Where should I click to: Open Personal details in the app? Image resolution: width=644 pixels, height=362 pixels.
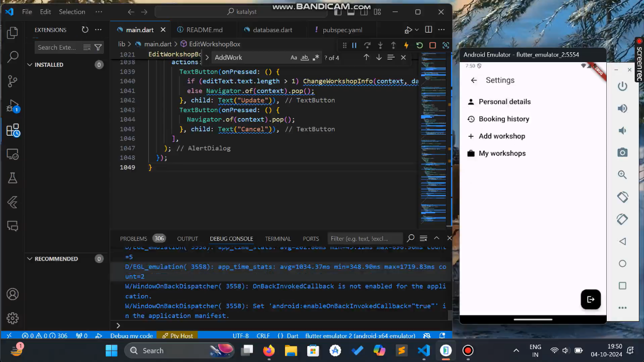pyautogui.click(x=504, y=102)
